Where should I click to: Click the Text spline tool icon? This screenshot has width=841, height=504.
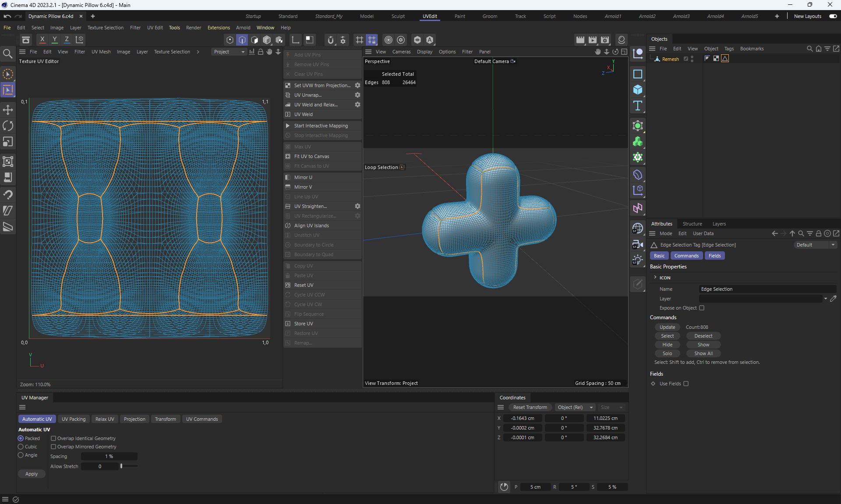638,106
